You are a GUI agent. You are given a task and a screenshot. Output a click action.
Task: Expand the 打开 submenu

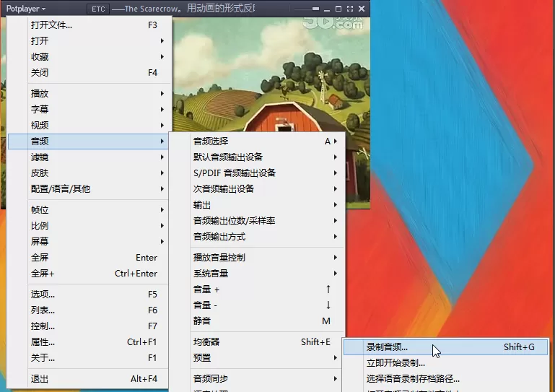tap(89, 40)
